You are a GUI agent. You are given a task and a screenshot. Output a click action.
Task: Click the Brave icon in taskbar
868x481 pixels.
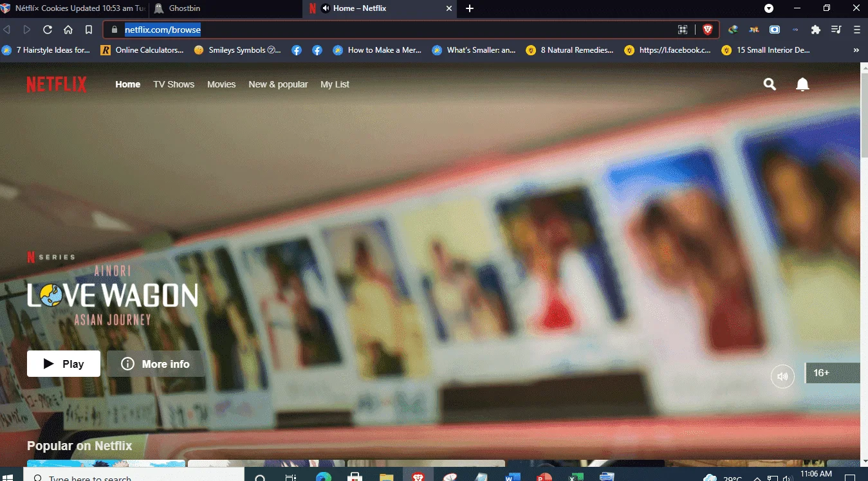pos(419,476)
